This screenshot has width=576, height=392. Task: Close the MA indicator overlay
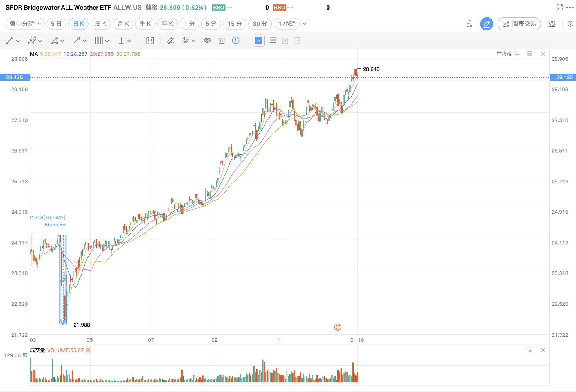pyautogui.click(x=543, y=54)
